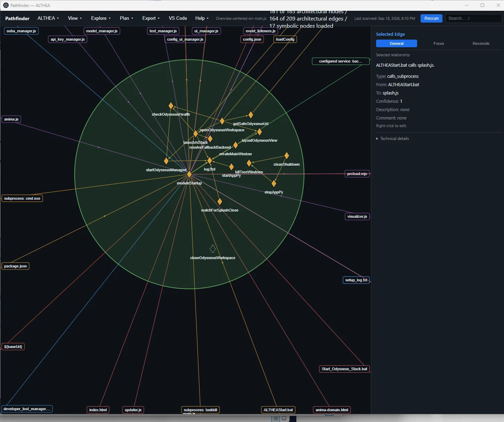Viewport: 504px width, 422px height.
Task: Open the Explore dropdown menu
Action: (x=101, y=18)
